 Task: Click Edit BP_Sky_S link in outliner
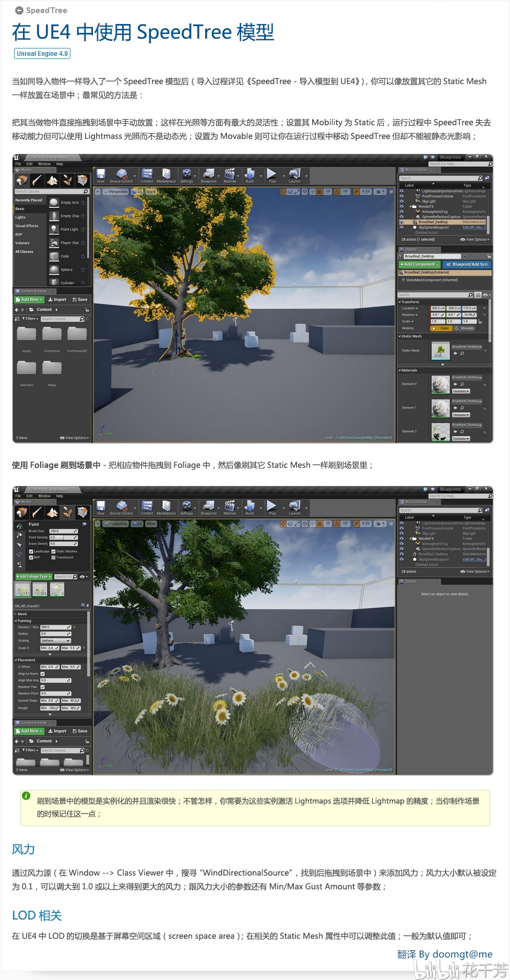pyautogui.click(x=475, y=227)
